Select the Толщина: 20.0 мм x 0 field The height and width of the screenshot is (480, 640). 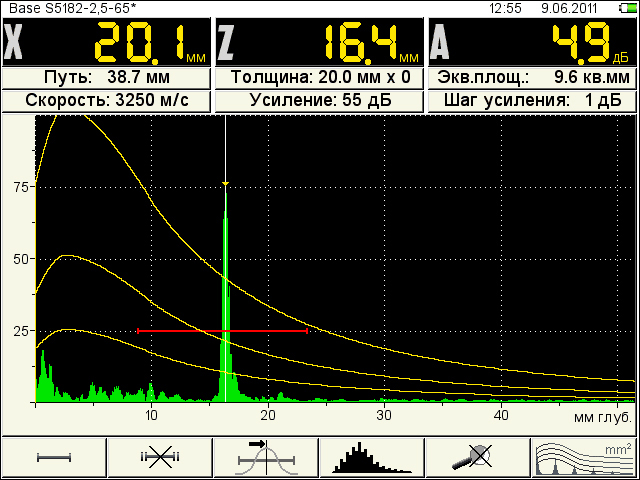pos(319,78)
